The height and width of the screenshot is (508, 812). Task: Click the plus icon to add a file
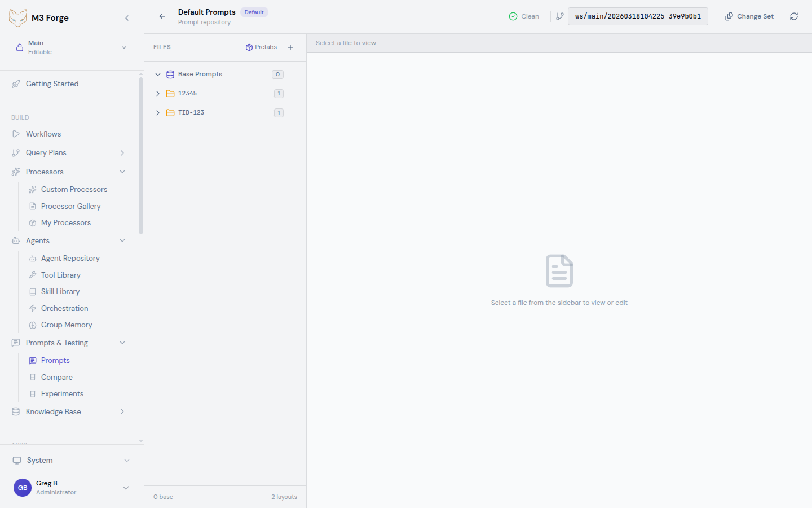tap(290, 47)
